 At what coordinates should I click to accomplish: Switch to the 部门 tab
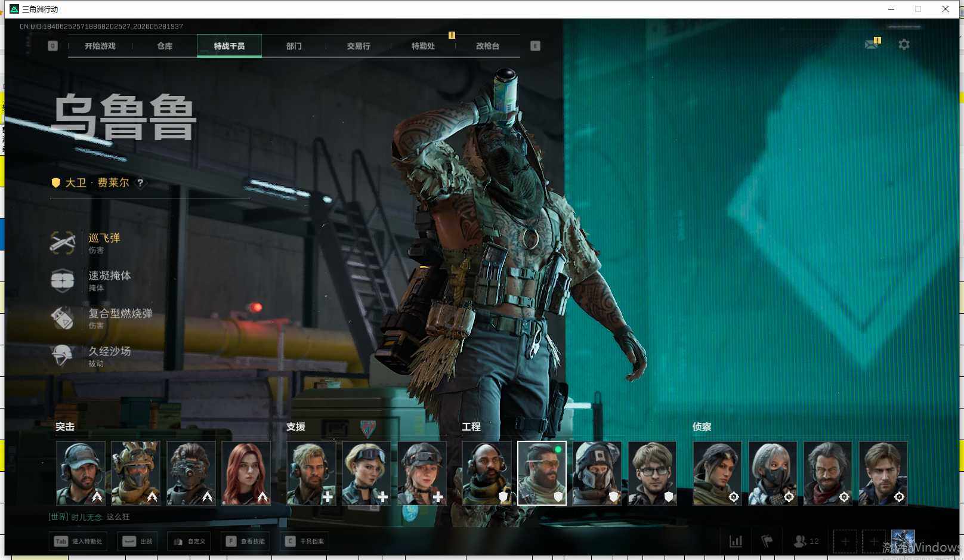294,46
